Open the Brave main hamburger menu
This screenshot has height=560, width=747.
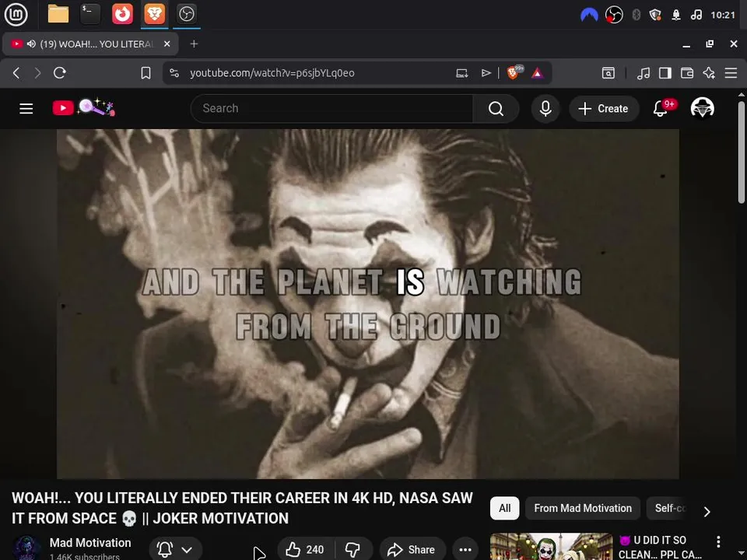coord(731,73)
